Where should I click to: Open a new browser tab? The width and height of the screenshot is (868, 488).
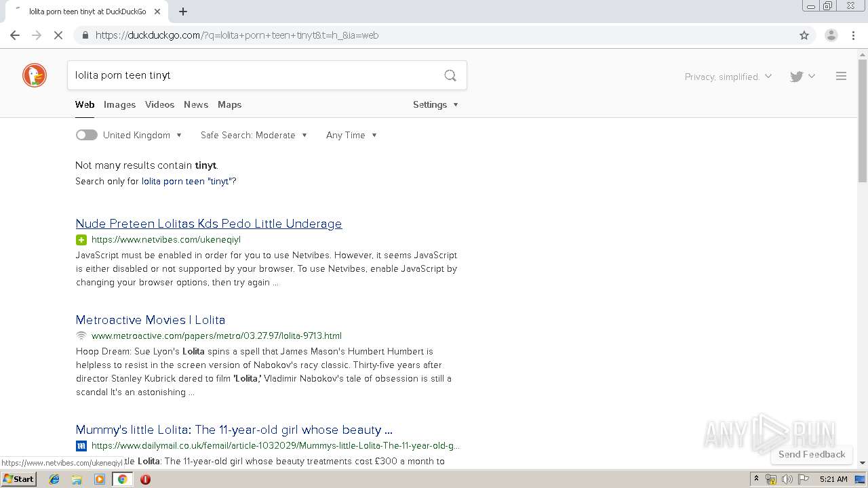click(x=183, y=12)
